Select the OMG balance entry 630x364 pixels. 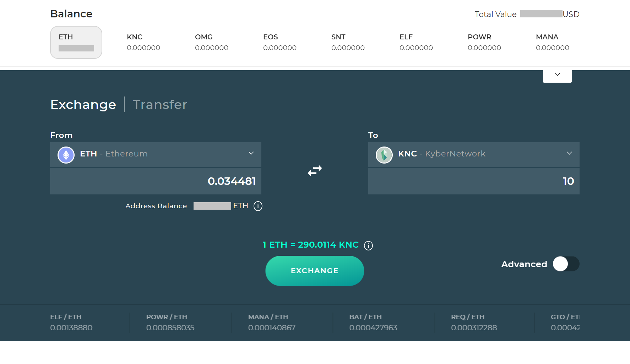click(x=212, y=42)
